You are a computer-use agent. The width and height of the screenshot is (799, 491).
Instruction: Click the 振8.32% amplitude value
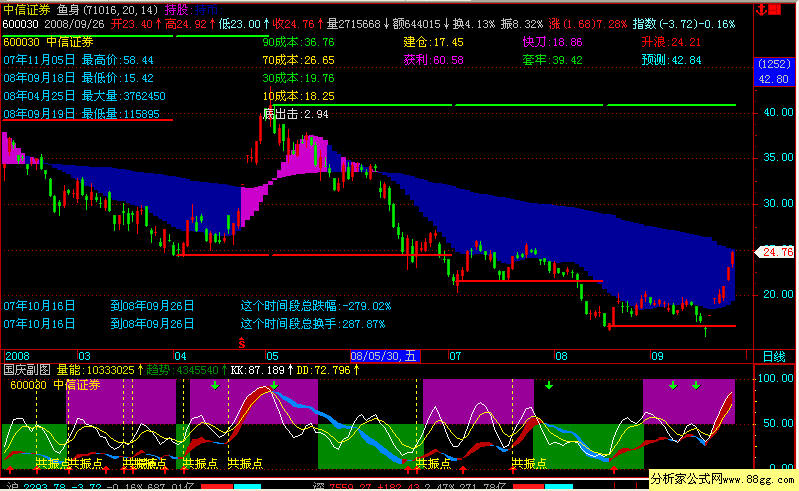(521, 24)
